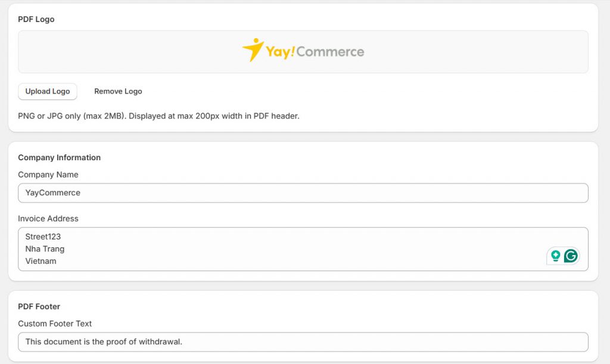
Task: Open the Grammarly icon in the address field
Action: [571, 256]
